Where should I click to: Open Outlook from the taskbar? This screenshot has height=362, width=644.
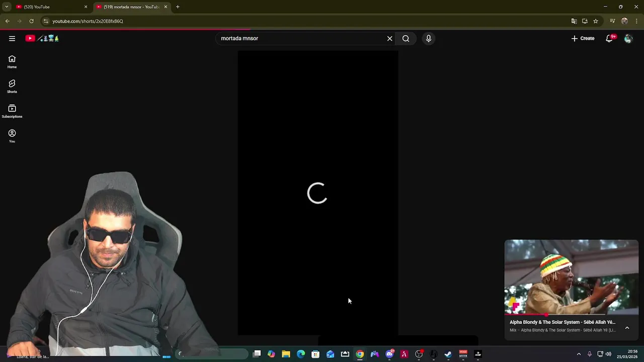(330, 354)
